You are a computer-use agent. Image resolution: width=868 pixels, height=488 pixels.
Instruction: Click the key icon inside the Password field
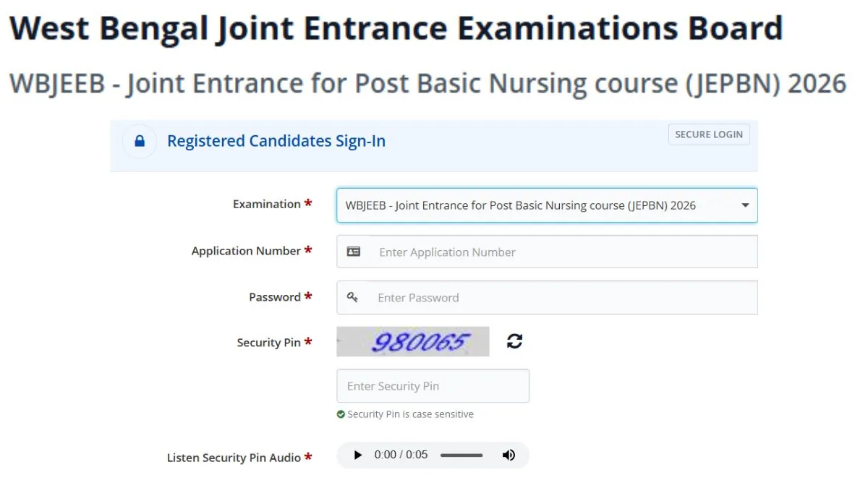(x=354, y=297)
